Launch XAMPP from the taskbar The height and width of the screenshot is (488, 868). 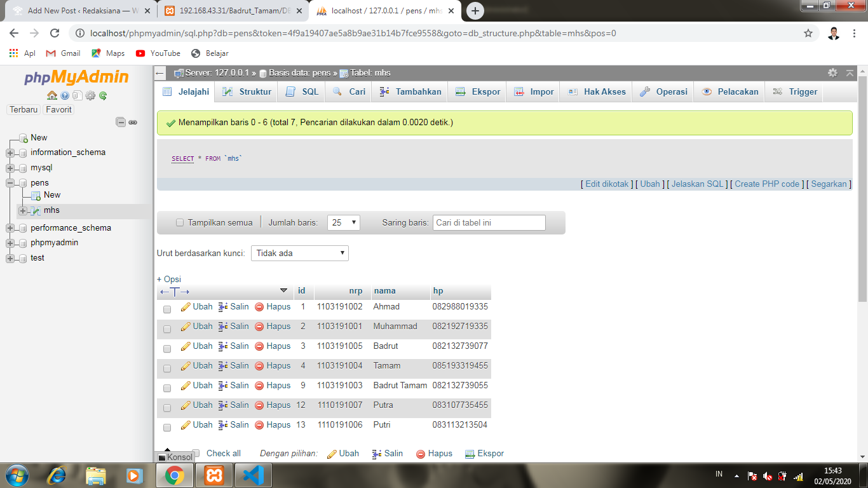(214, 475)
